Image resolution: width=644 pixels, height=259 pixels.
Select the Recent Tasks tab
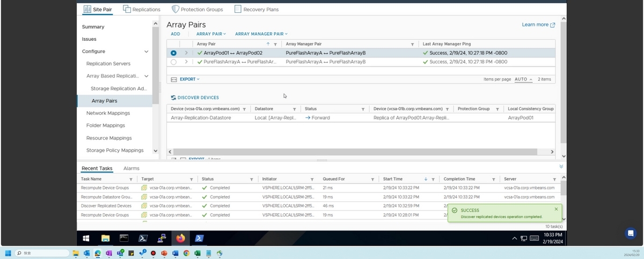point(97,168)
